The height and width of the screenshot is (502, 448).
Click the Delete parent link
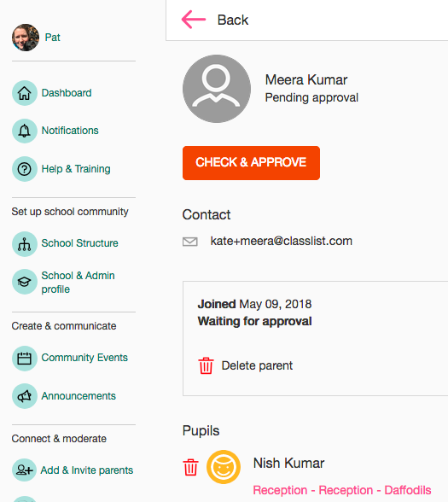click(257, 365)
